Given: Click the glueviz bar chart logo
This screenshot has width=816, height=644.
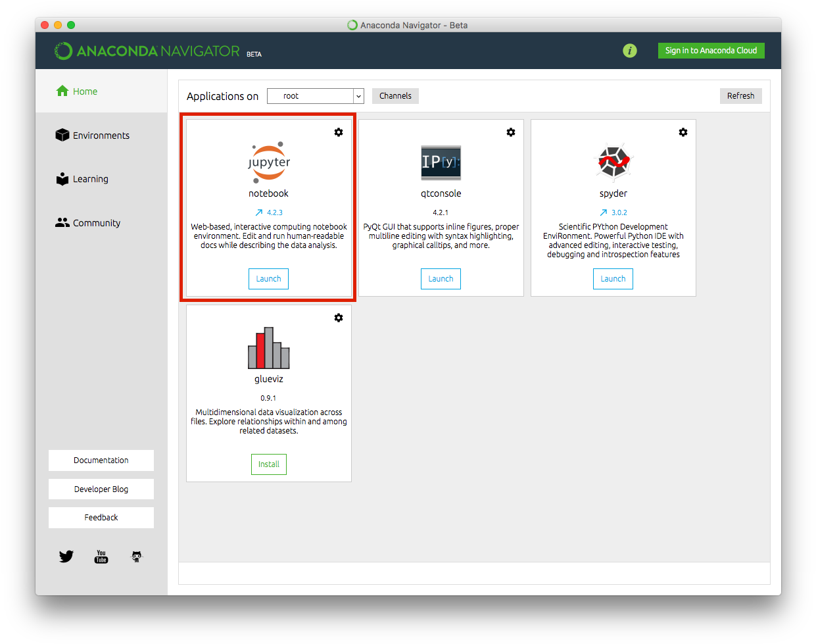Looking at the screenshot, I should pyautogui.click(x=269, y=347).
